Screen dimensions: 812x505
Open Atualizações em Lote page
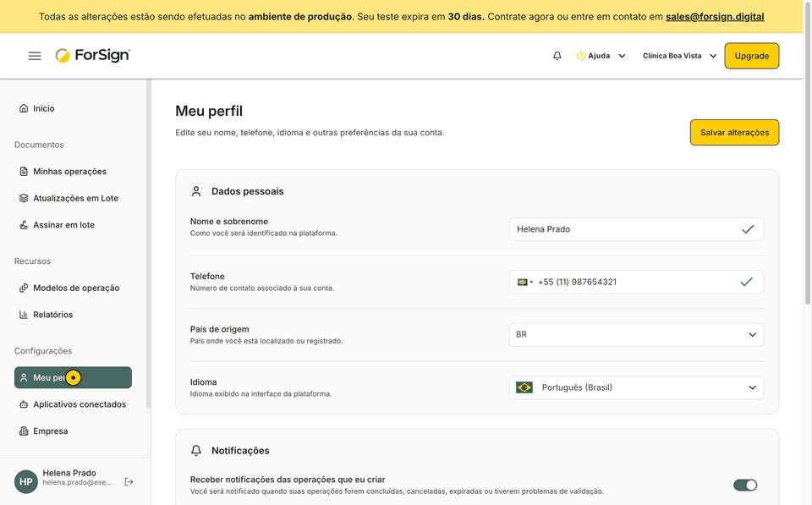coord(73,198)
